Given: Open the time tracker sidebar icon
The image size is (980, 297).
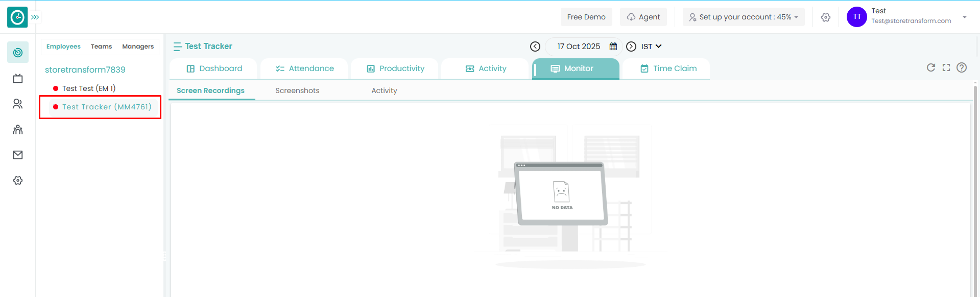Looking at the screenshot, I should coord(18,52).
